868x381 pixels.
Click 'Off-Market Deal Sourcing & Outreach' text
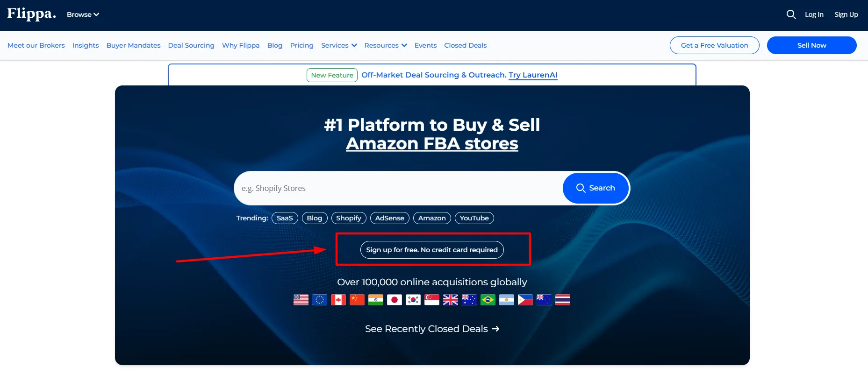[x=434, y=75]
